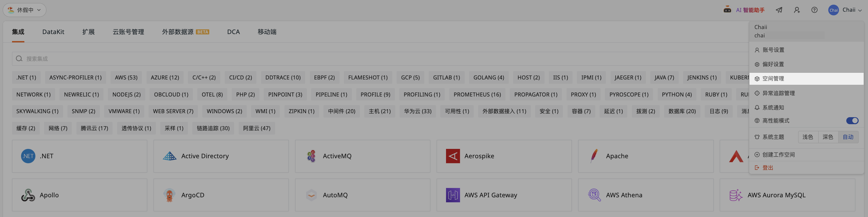
Task: Filter by 阿里云 (47) tag
Action: [257, 129]
